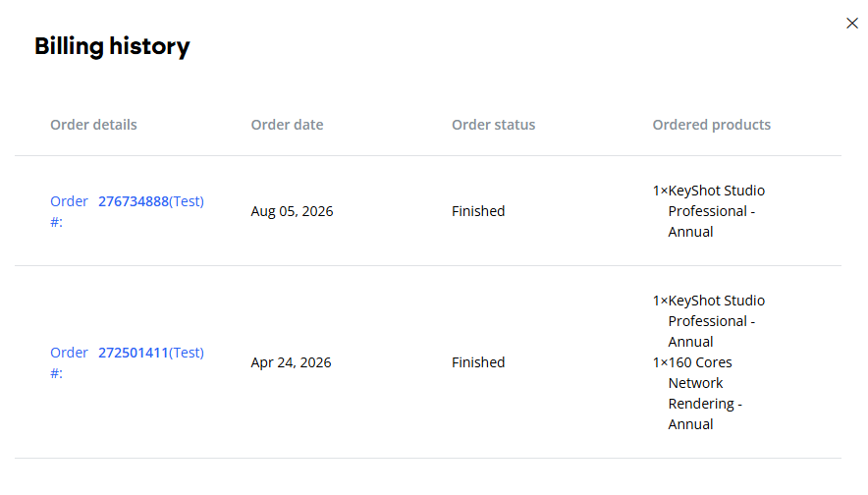This screenshot has height=495, width=868.
Task: Click the Order date column header
Action: (287, 125)
